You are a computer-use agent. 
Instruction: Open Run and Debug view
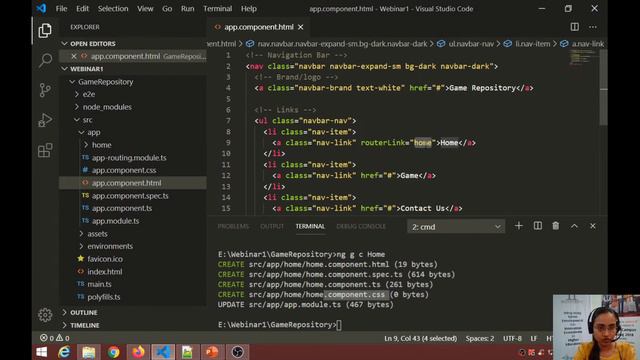pos(45,120)
